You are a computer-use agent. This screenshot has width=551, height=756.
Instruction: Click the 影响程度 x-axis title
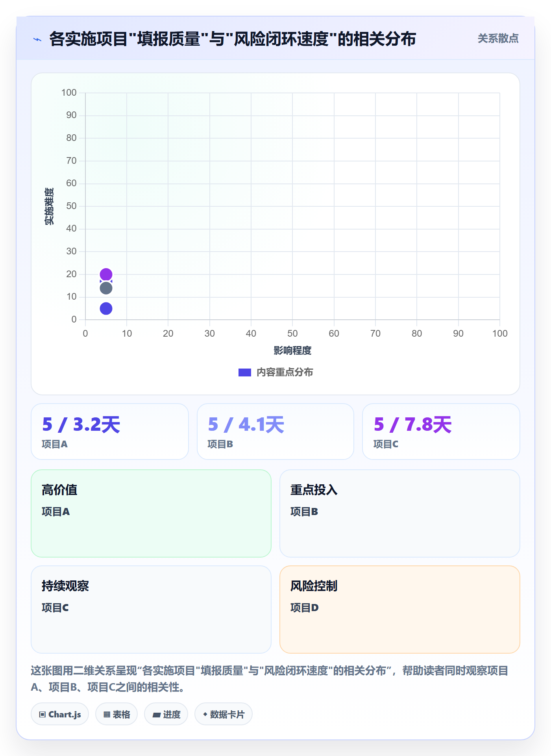(x=292, y=350)
